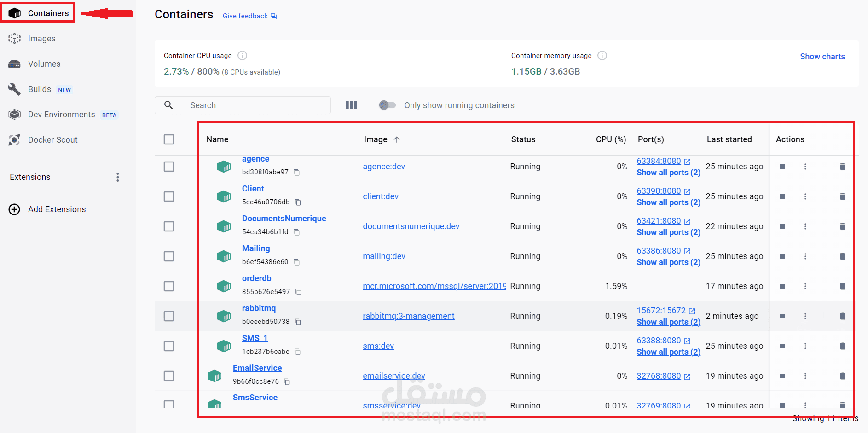868x433 pixels.
Task: Copy the Client container ID
Action: [x=298, y=202]
